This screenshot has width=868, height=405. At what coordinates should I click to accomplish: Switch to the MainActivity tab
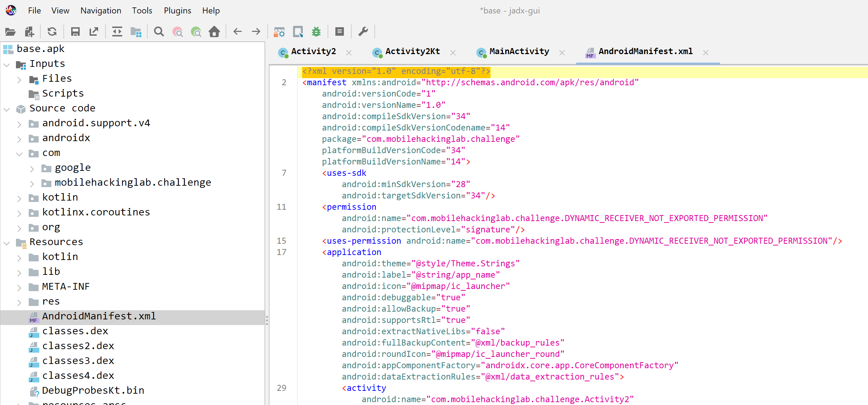pos(519,52)
